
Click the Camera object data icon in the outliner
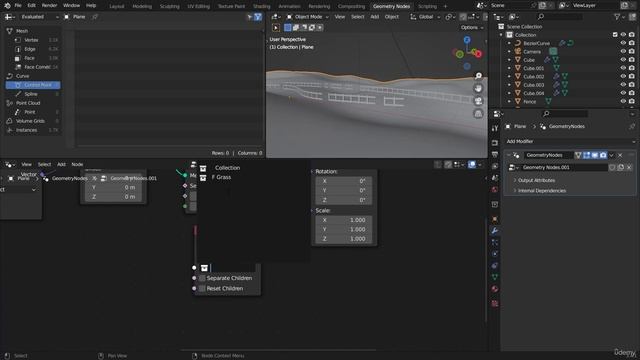553,51
